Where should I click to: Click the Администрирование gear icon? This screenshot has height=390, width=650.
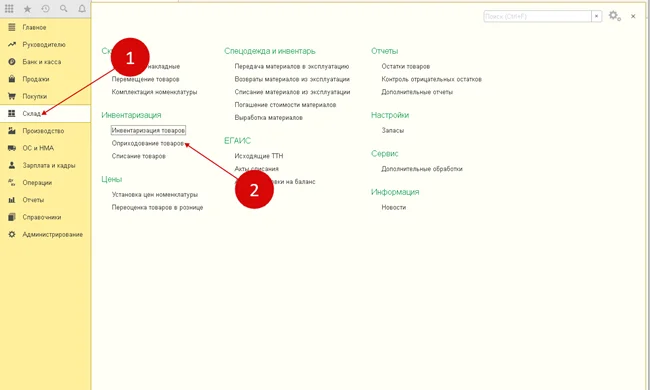pos(12,234)
